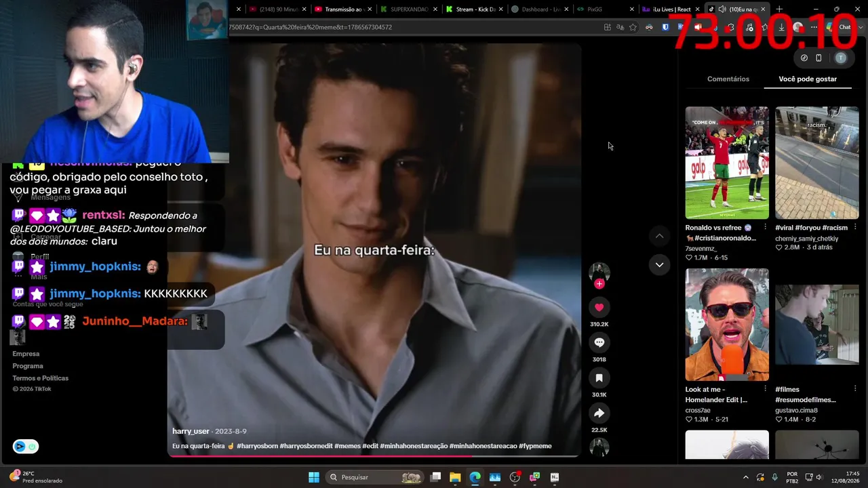
Task: Open more options for #viral #foryou #racism video
Action: 854,228
